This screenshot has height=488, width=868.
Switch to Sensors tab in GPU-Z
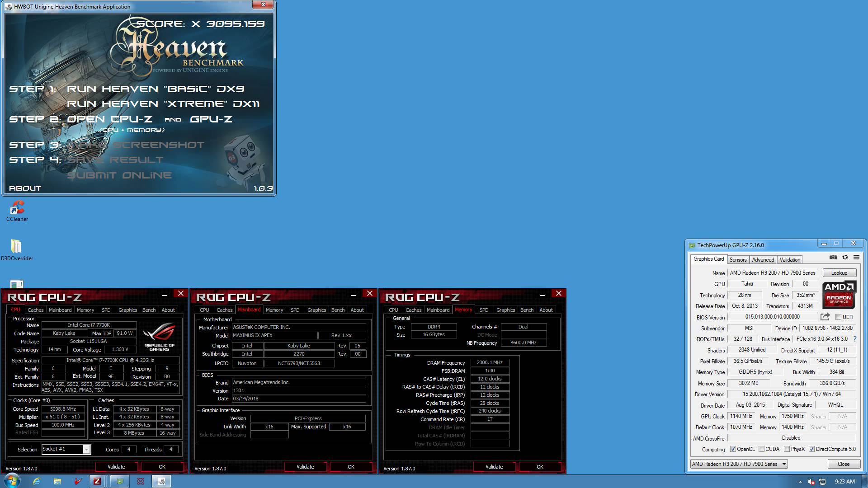tap(738, 260)
